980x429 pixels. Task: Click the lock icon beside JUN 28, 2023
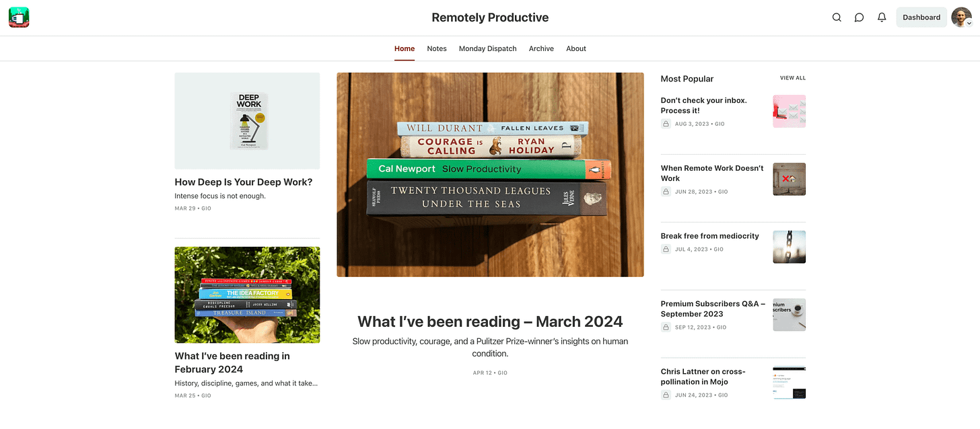[x=666, y=192]
